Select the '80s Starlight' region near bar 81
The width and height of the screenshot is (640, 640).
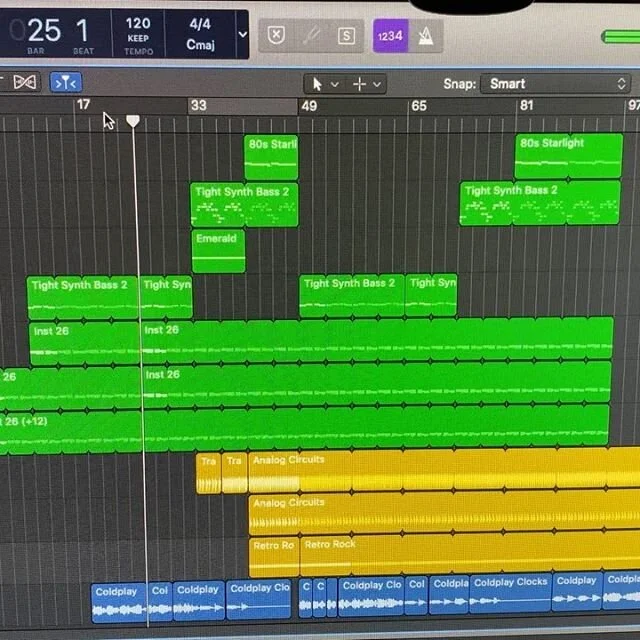(569, 156)
